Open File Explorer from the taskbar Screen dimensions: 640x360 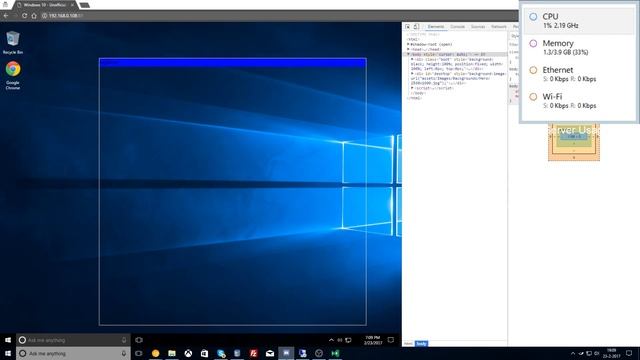pos(172,353)
